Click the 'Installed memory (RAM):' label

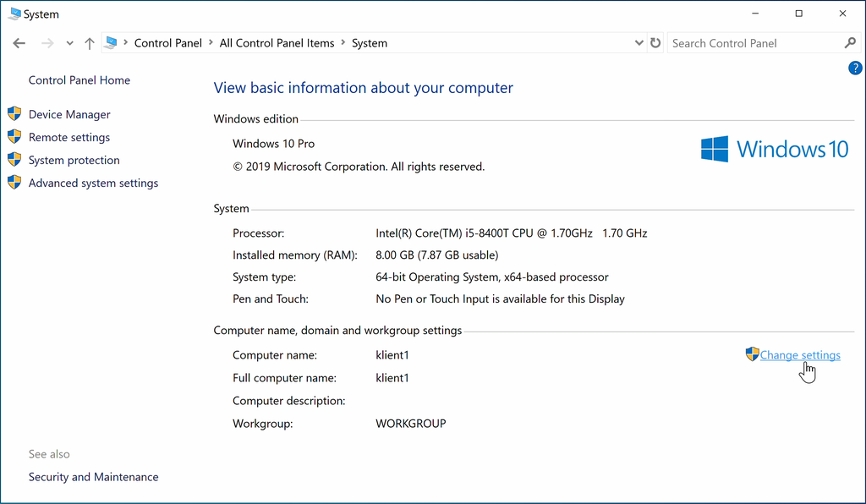click(x=295, y=255)
